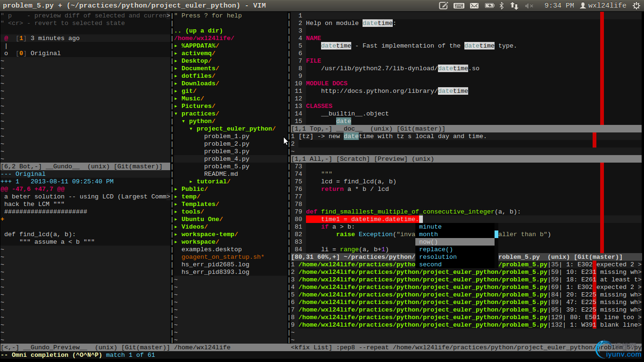
Task: Jump to quickfix entry line 35 E302
Action: tap(466, 264)
